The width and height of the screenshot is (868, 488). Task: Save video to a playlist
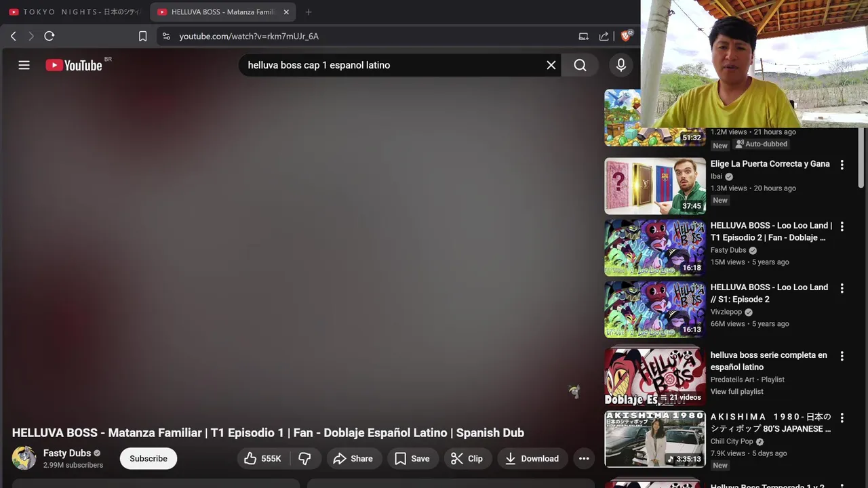412,459
